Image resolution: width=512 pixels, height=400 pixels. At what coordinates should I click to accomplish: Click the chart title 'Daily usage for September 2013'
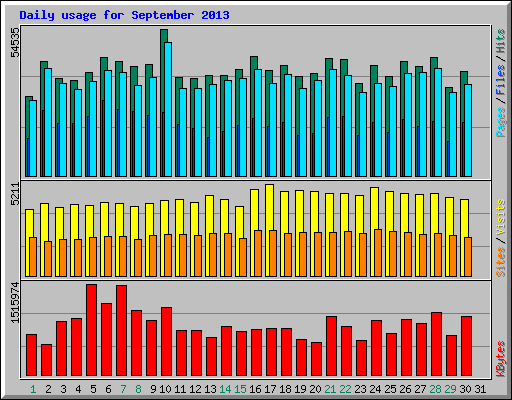124,15
